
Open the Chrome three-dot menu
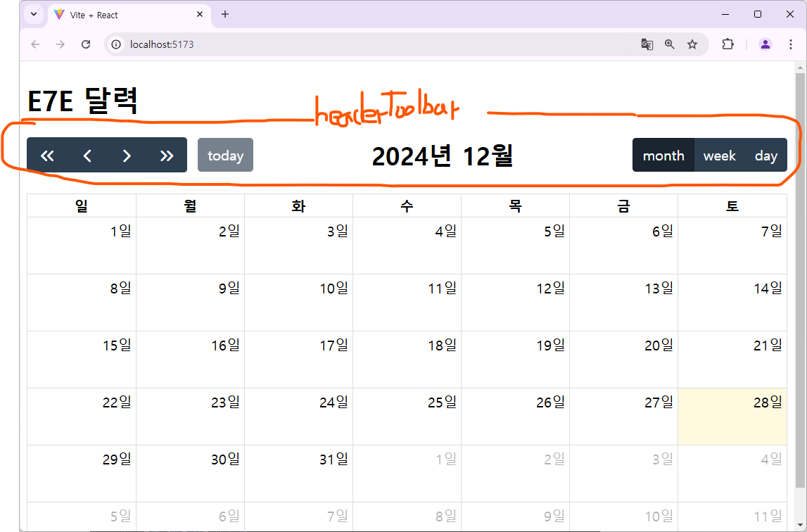(791, 44)
